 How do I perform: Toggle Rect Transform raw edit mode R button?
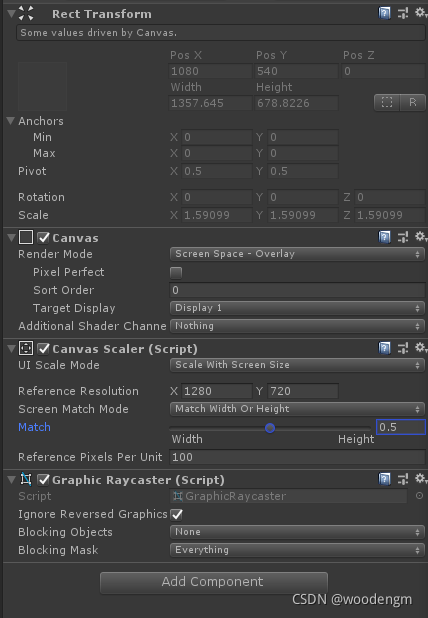click(x=413, y=102)
